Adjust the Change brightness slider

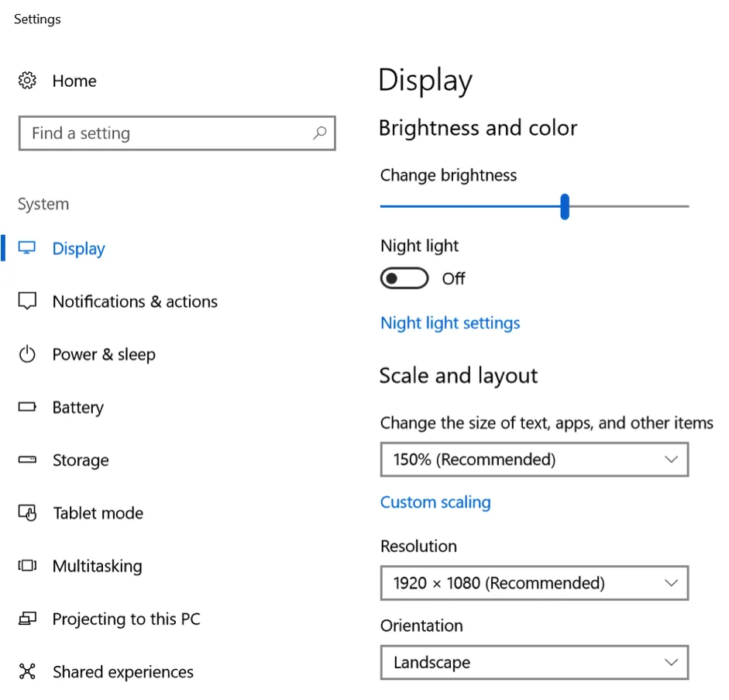[564, 207]
